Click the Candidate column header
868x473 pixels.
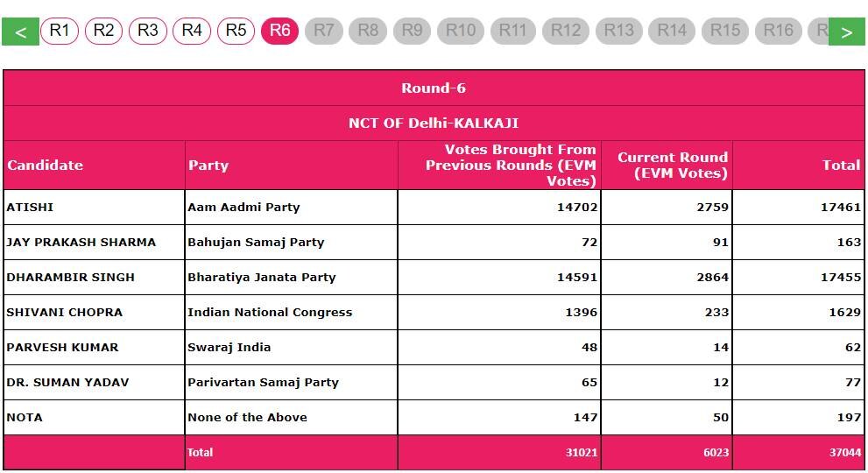coord(45,165)
